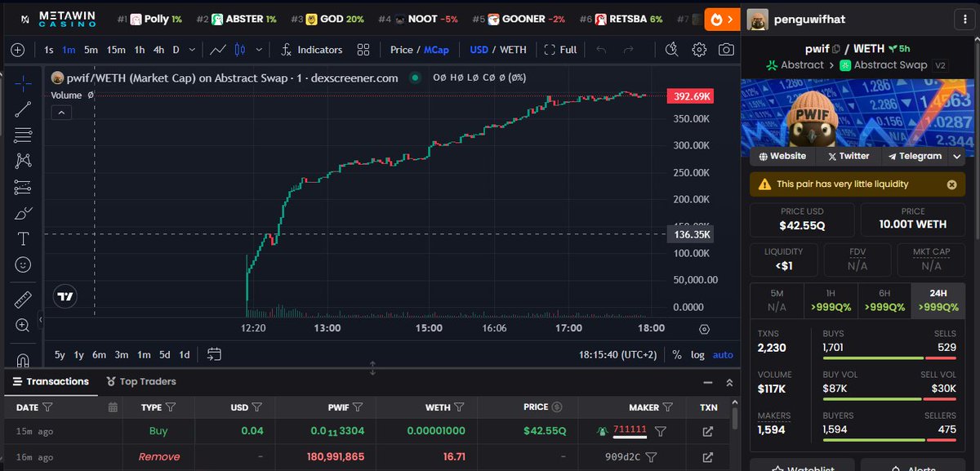Click the TradingView logo on chart
This screenshot has width=980, height=471.
pos(67,297)
